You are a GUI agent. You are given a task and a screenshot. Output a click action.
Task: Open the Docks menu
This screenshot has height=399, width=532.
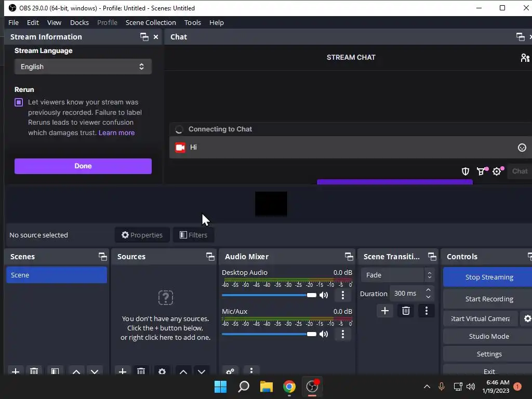[x=79, y=22]
